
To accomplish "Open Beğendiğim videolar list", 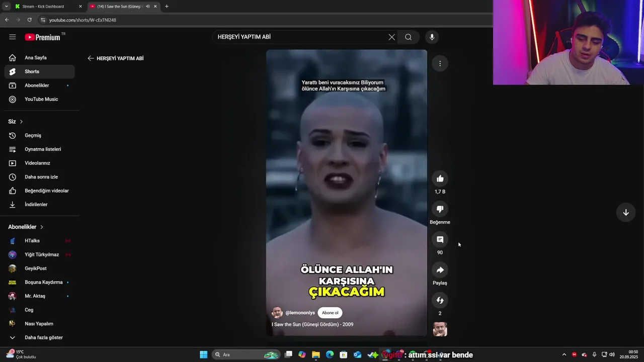I will (39, 191).
